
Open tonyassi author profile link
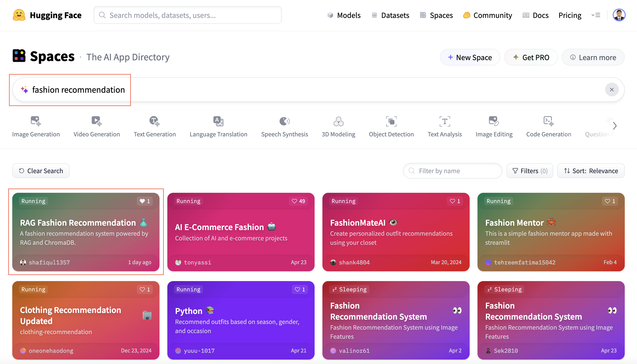(x=193, y=262)
